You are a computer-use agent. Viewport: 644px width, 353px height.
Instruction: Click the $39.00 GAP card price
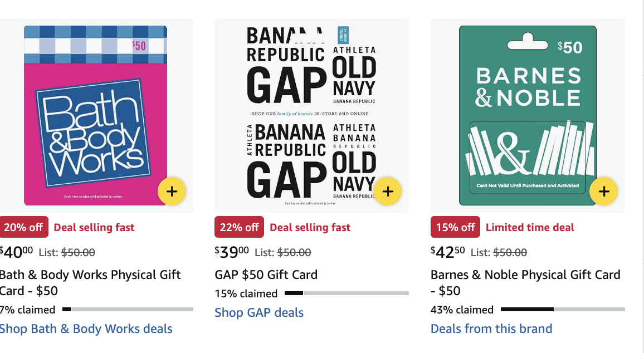click(232, 252)
